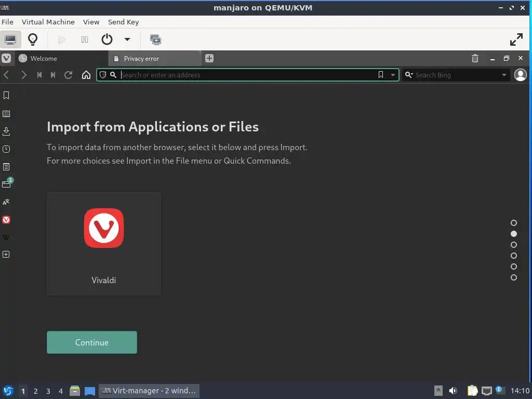Expand search history dropdown arrow

(x=504, y=75)
